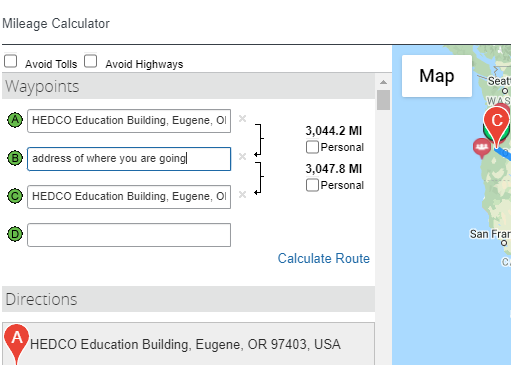Screen dimensions: 511x365
Task: Click the green waypoint B marker icon
Action: pyautogui.click(x=15, y=158)
